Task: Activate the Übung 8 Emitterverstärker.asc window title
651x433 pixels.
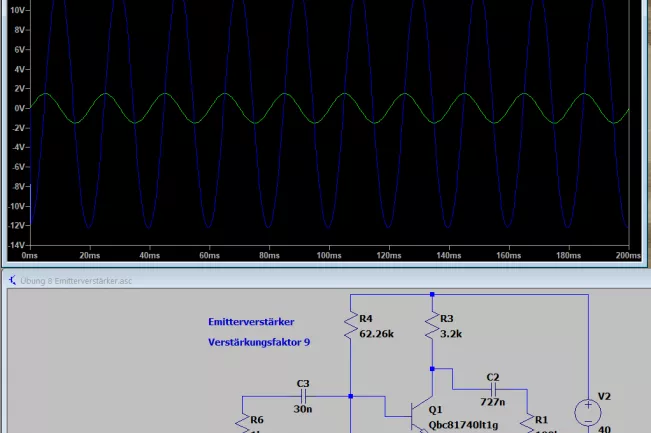Action: click(x=76, y=281)
